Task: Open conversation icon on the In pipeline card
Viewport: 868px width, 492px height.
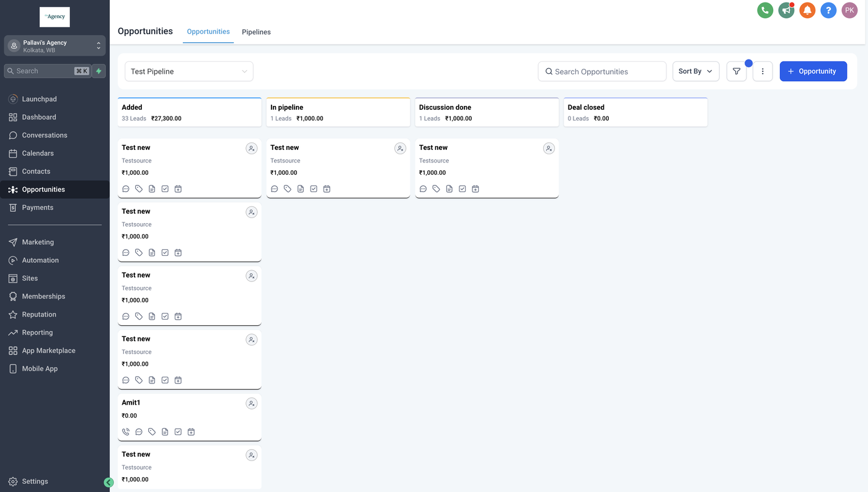Action: (275, 189)
